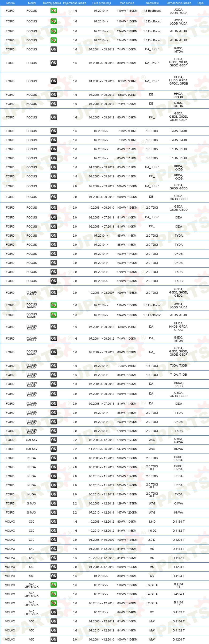Click the ON icon in the Focus 10.2006 -> 09.2010 row

pos(53,208)
